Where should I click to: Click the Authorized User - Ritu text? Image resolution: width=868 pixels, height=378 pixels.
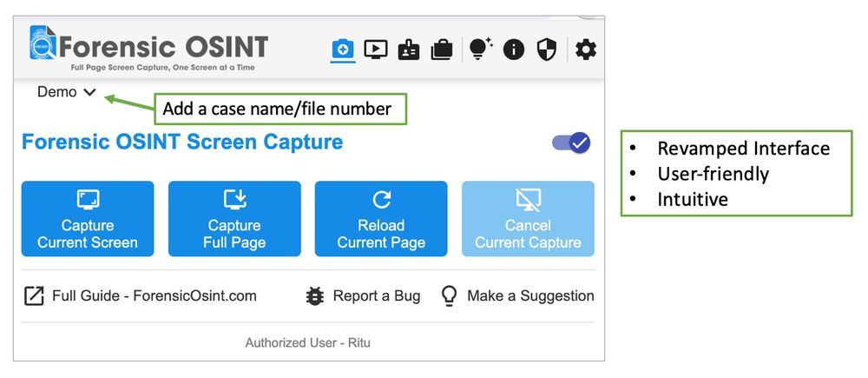point(308,342)
